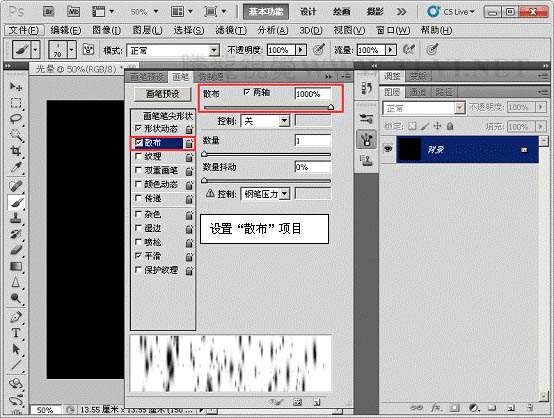Click the scatter percentage field showing 1000%

click(313, 94)
